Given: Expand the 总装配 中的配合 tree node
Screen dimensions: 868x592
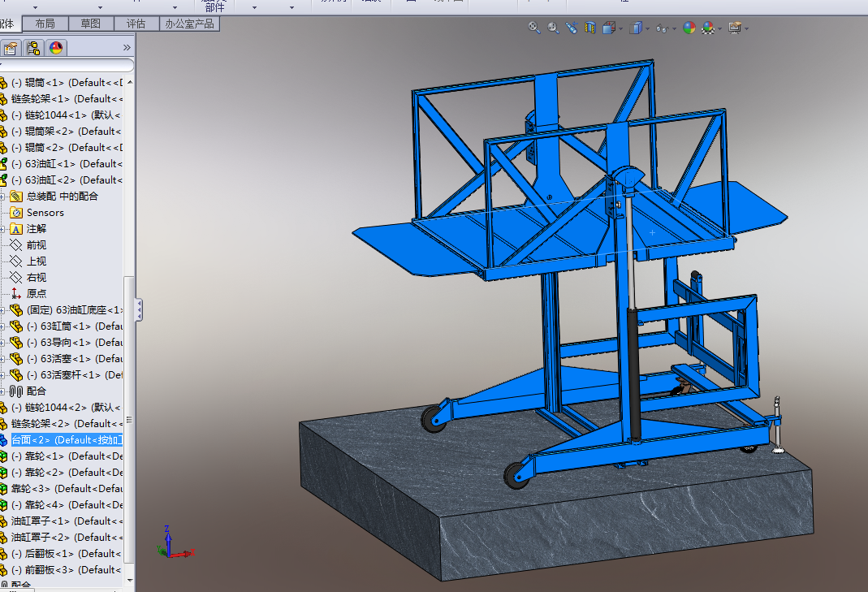Looking at the screenshot, I should click(2, 197).
